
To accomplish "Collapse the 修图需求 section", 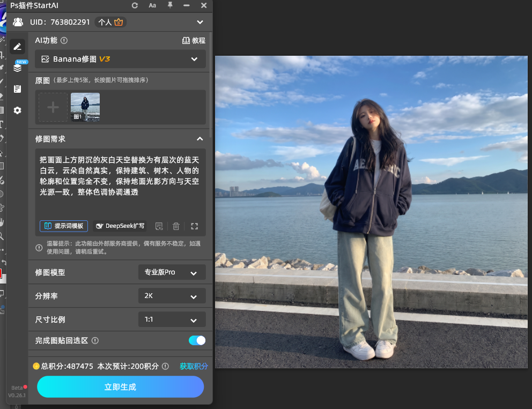I will tap(200, 139).
